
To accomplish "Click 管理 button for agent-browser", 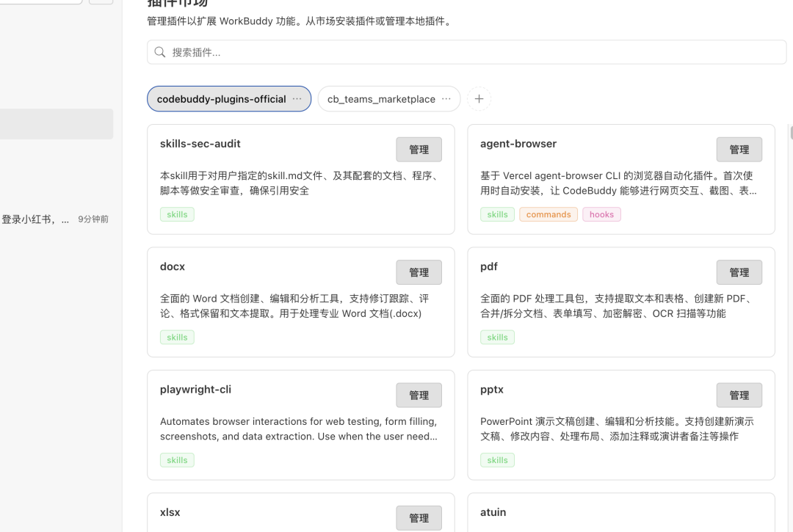I will [x=739, y=150].
